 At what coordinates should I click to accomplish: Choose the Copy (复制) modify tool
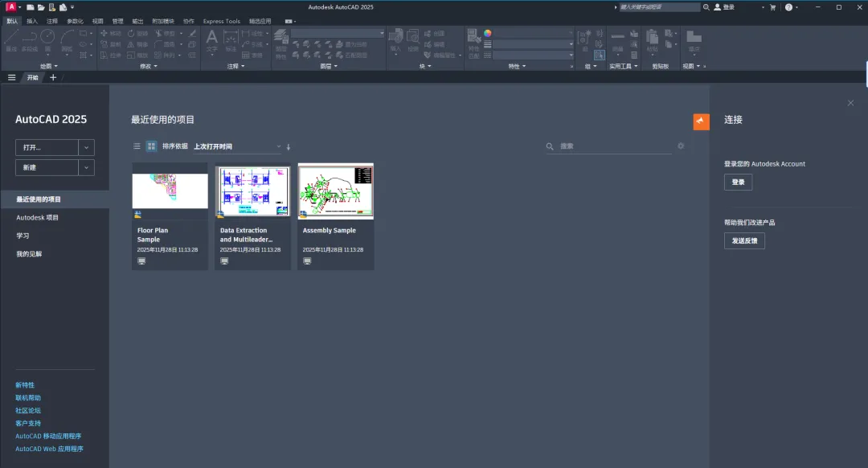(110, 44)
